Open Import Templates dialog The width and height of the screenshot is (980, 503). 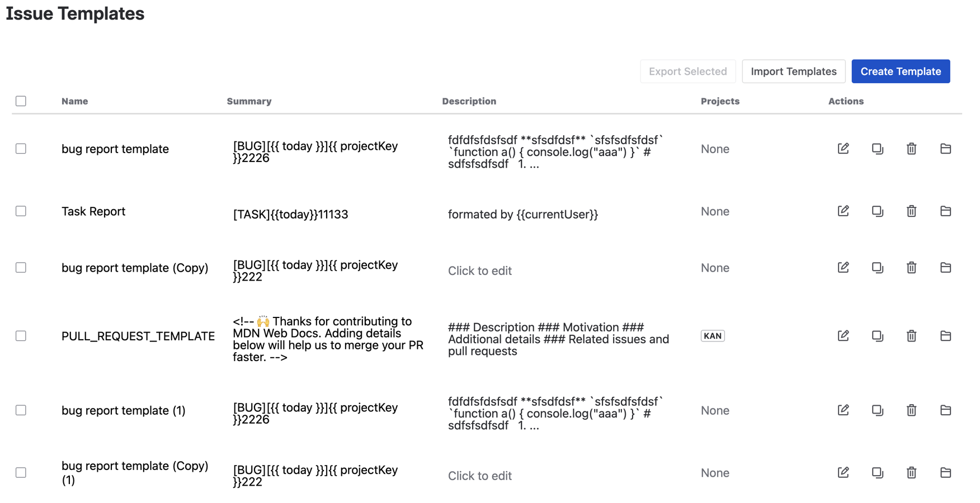(793, 72)
